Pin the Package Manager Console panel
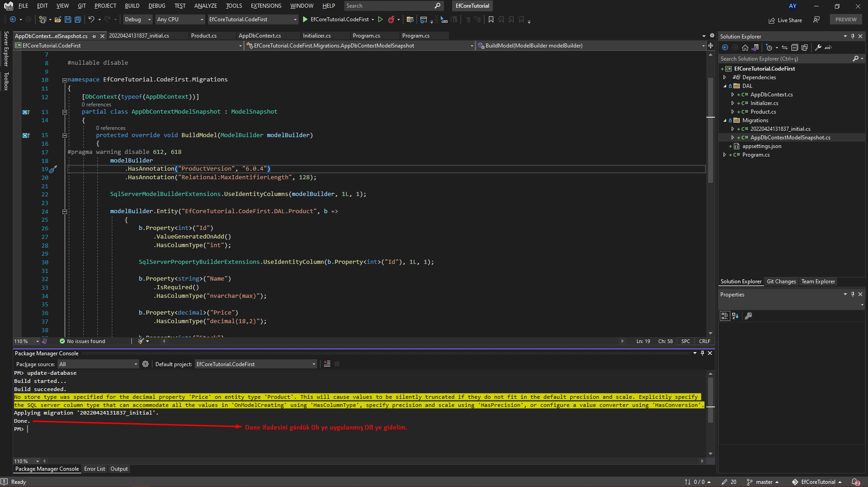The height and width of the screenshot is (487, 868). tap(702, 353)
